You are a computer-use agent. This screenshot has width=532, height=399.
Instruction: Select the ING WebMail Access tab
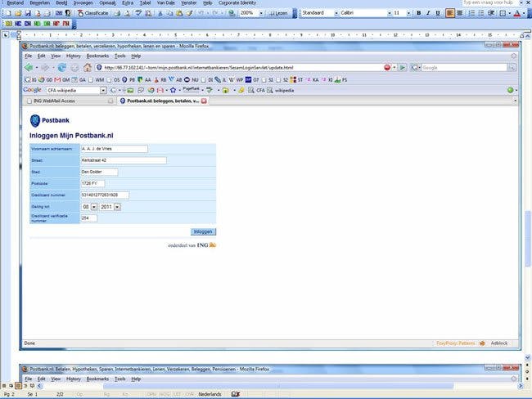(70, 101)
